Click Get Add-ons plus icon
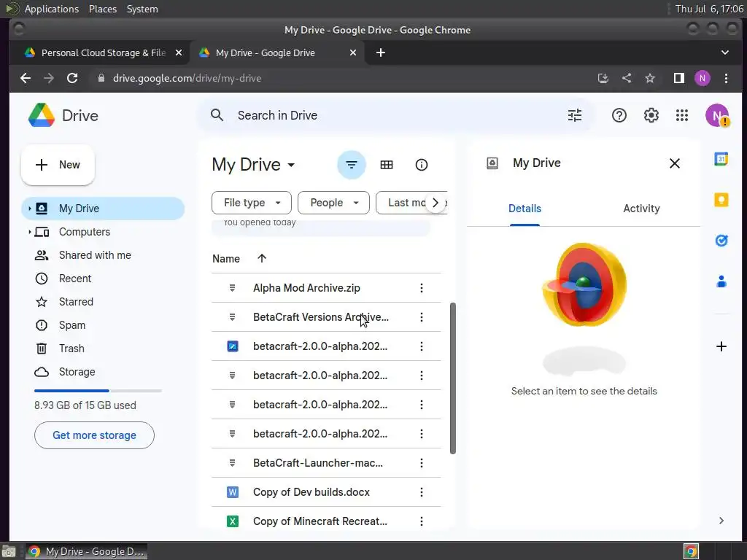 [x=721, y=346]
